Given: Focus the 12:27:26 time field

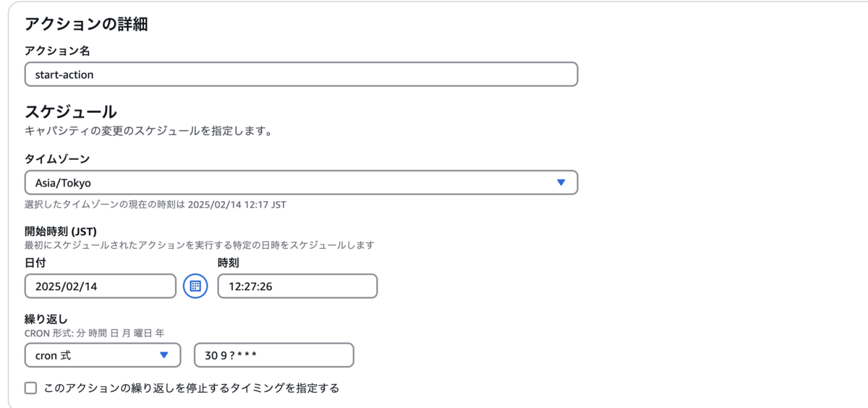Looking at the screenshot, I should pyautogui.click(x=297, y=286).
